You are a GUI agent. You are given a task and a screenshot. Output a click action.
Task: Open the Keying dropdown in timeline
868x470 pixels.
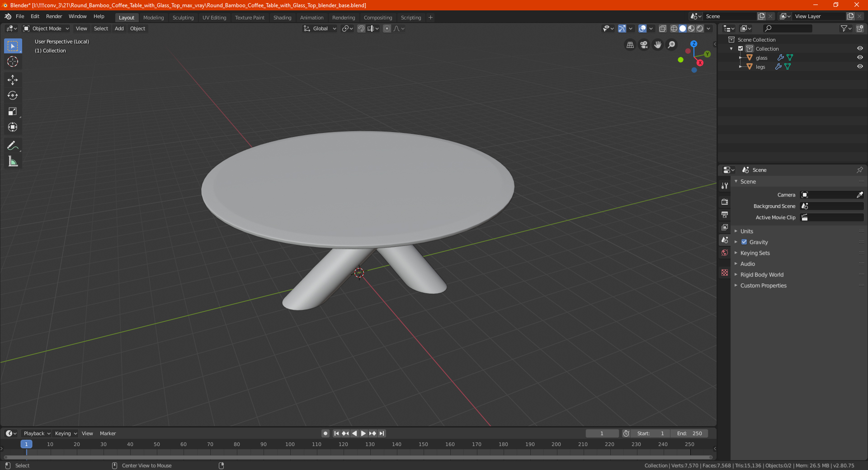tap(66, 433)
